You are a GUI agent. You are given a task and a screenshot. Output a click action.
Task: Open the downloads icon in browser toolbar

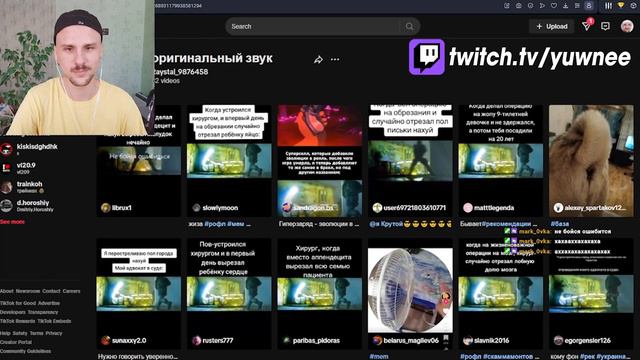[565, 5]
